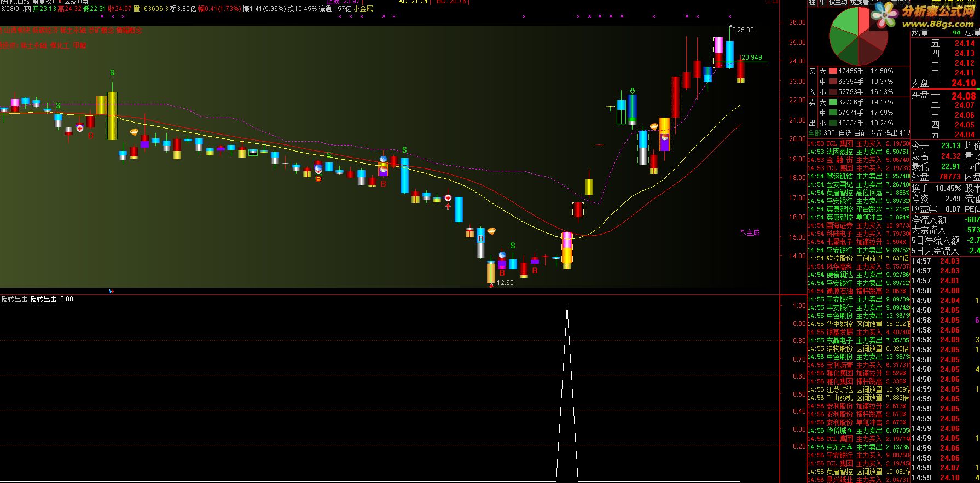Screen dimensions: 980x483
Task: Click the 软控股份 区间放量 ticker row
Action: 859,259
